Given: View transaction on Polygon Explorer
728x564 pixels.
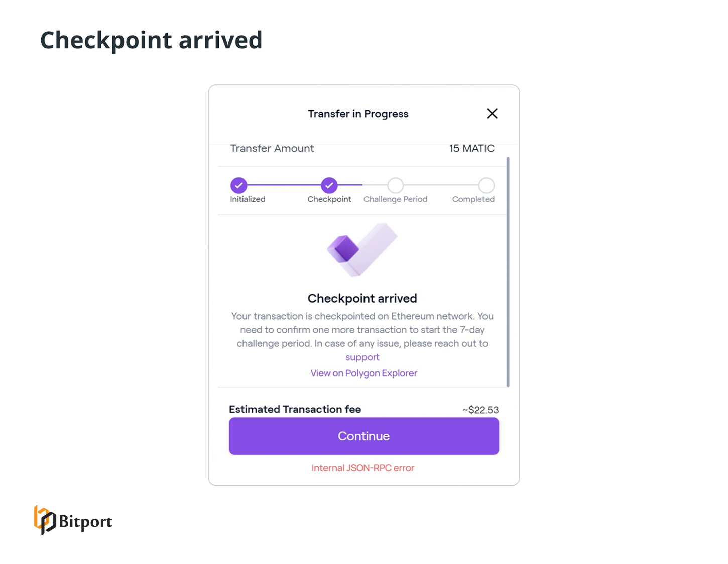Looking at the screenshot, I should coord(363,373).
